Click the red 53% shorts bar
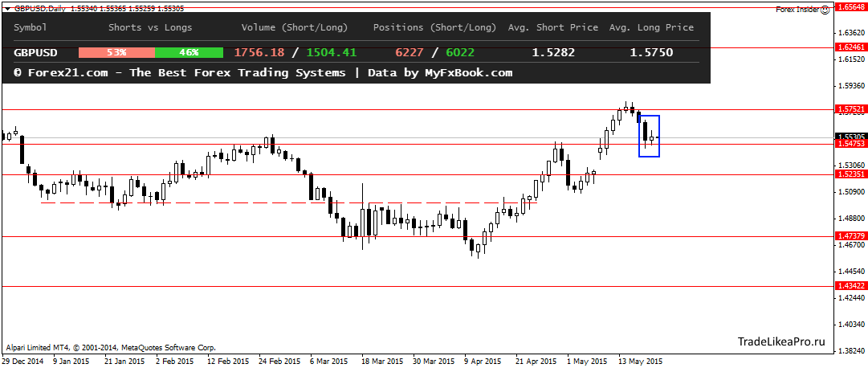 pyautogui.click(x=116, y=53)
